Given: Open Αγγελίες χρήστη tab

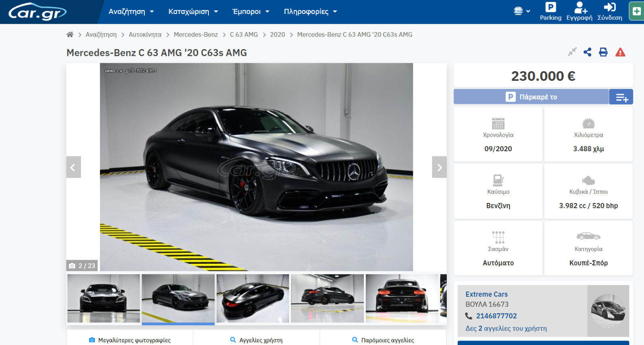Looking at the screenshot, I should coord(256,340).
